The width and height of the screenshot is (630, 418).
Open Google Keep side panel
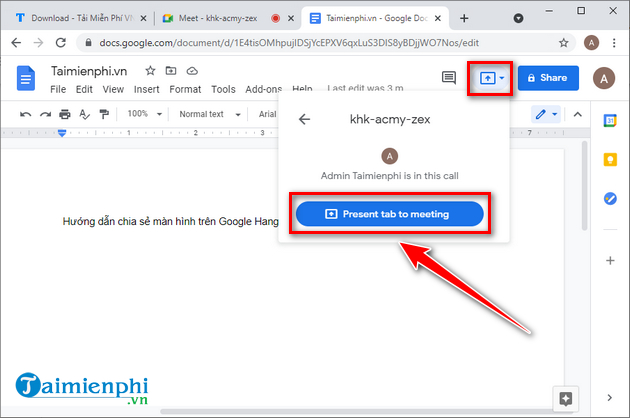(x=610, y=160)
